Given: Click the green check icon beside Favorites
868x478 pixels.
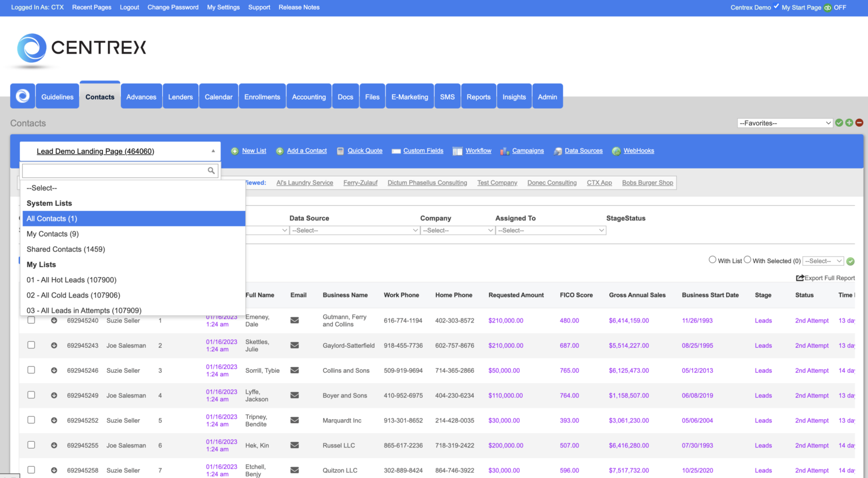Looking at the screenshot, I should click(x=839, y=123).
